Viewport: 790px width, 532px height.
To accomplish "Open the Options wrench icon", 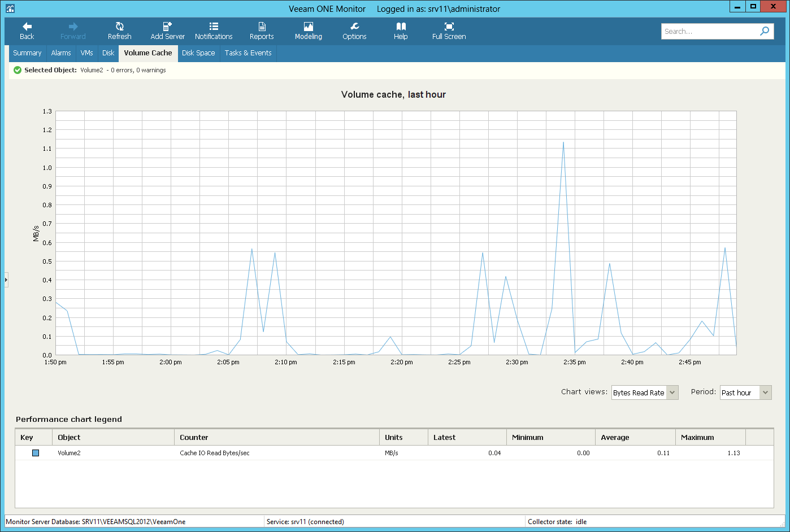I will pyautogui.click(x=354, y=27).
